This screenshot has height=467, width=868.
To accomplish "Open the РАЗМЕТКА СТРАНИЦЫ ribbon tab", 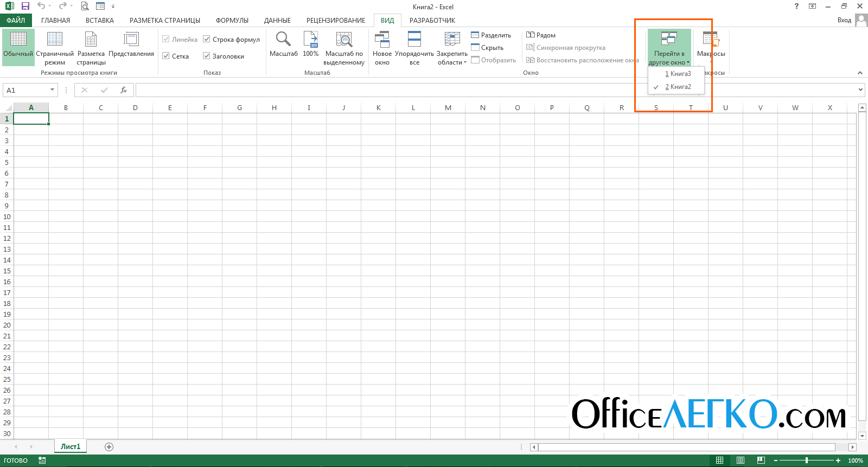I will pos(165,20).
